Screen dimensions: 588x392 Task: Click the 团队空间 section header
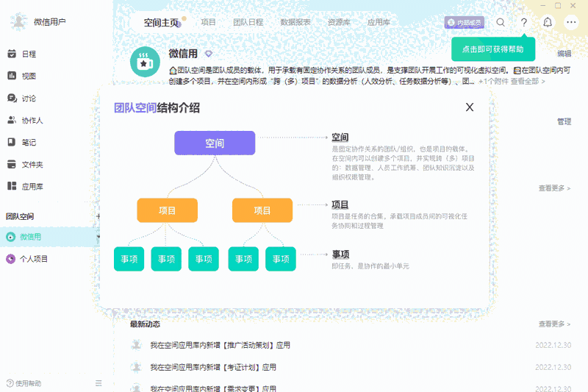(20, 216)
